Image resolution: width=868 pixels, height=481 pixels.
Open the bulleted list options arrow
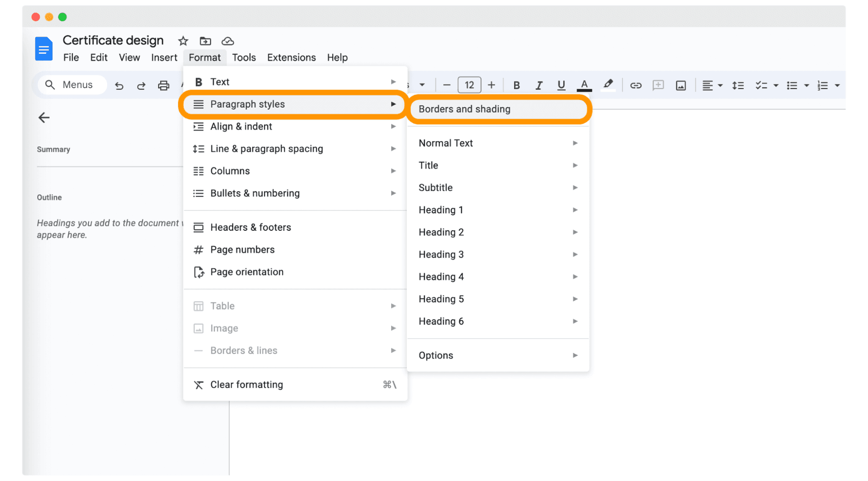(x=807, y=85)
